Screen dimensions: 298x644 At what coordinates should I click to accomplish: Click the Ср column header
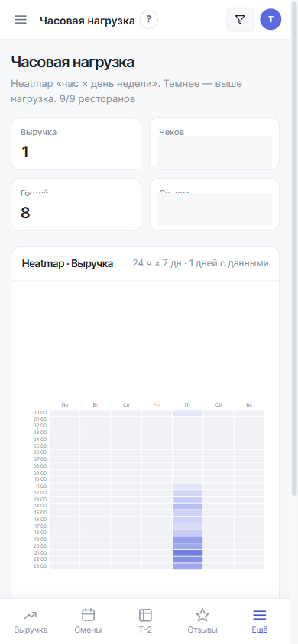click(x=126, y=405)
